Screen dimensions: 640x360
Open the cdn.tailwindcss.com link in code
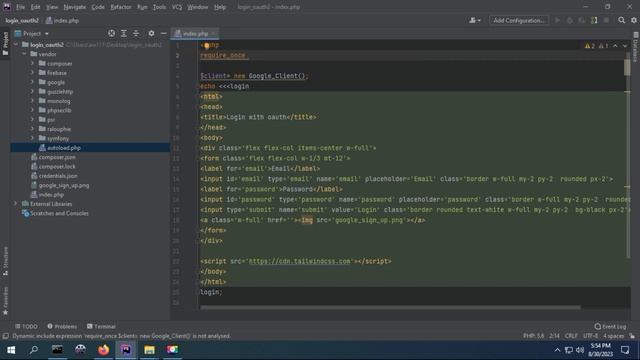point(299,261)
